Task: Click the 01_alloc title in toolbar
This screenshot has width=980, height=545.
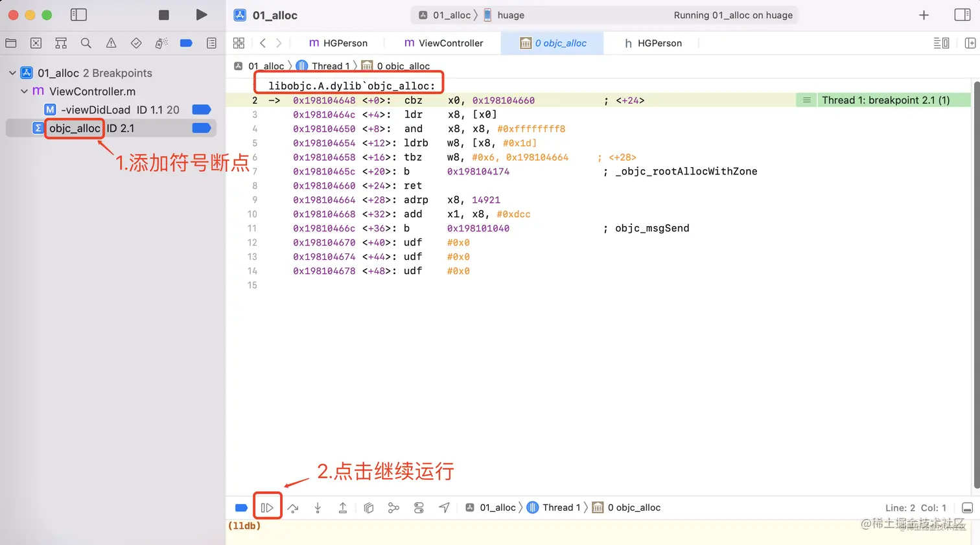Action: (x=275, y=15)
